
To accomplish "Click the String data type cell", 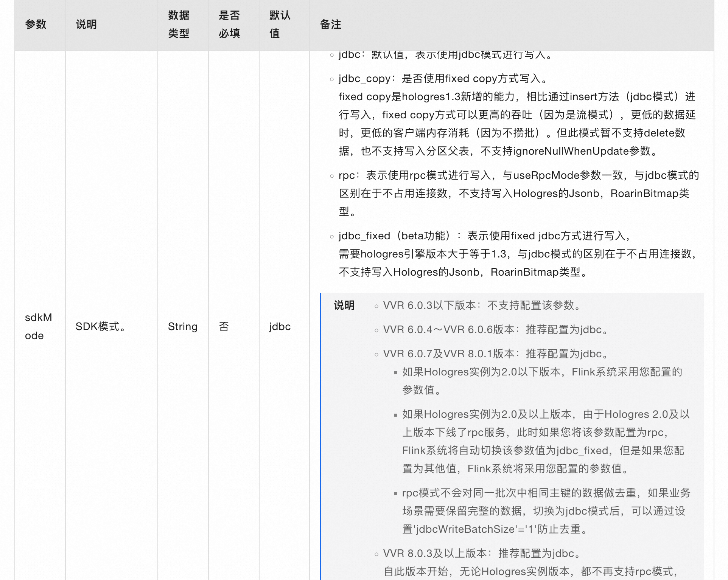I will click(x=182, y=326).
